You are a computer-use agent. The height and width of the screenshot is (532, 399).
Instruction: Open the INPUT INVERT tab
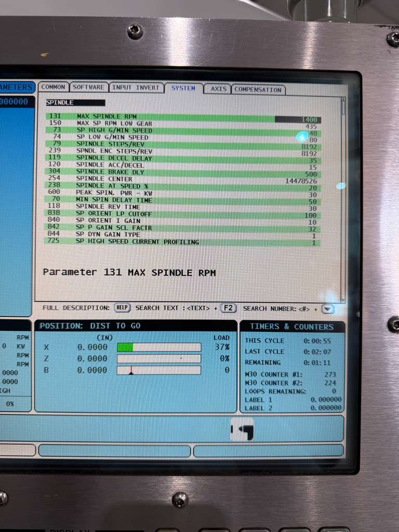pyautogui.click(x=136, y=88)
